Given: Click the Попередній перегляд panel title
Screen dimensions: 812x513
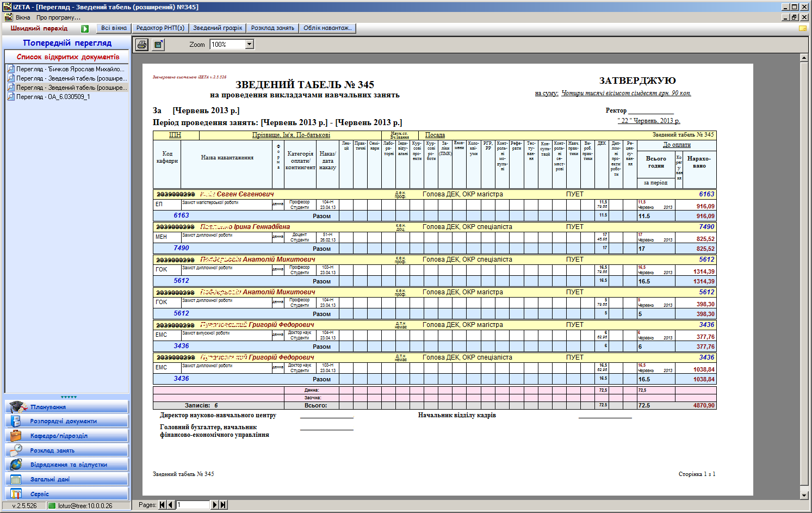Looking at the screenshot, I should coord(67,43).
